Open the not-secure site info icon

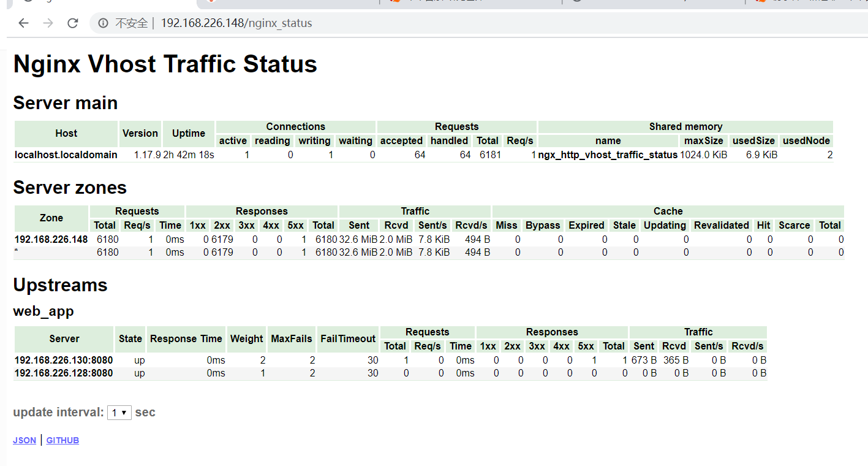pos(103,23)
